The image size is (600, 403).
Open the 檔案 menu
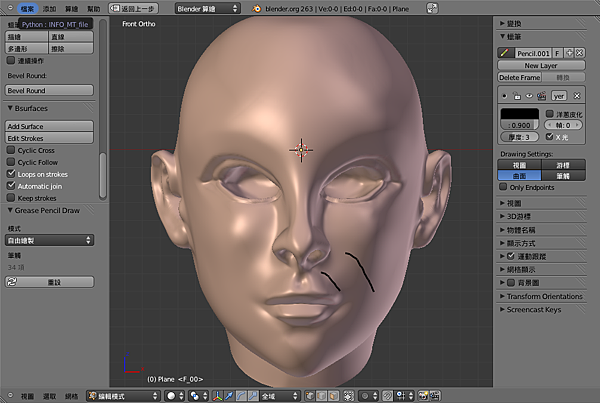(27, 7)
